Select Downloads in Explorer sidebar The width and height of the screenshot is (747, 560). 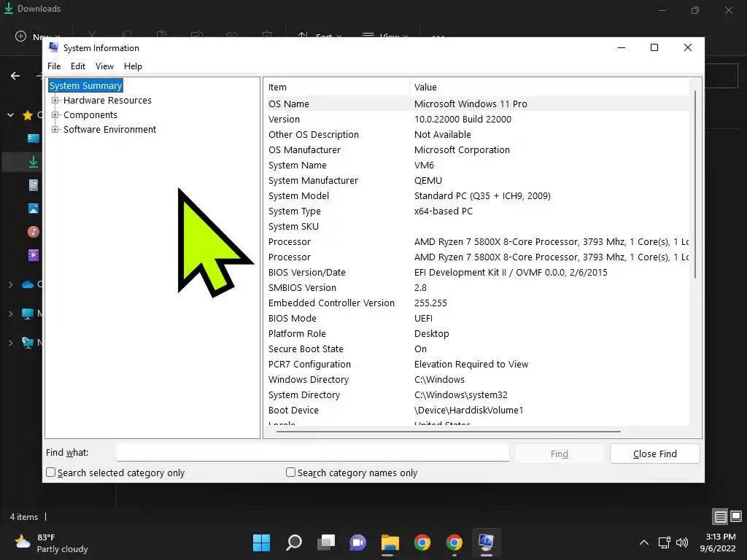[34, 162]
